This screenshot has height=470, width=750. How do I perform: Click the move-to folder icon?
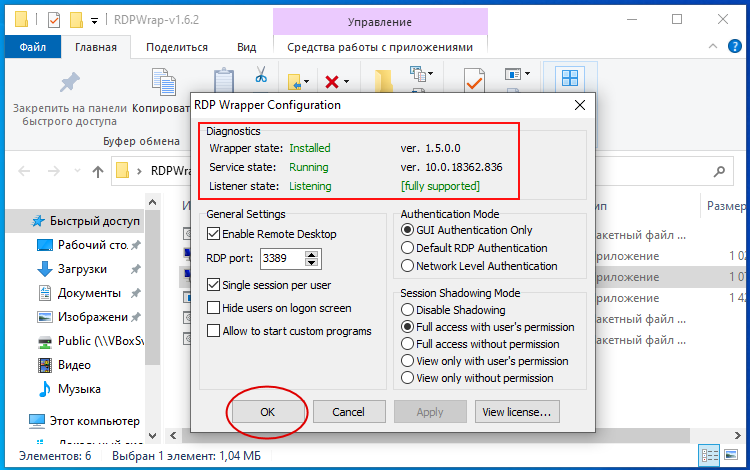pos(295,82)
